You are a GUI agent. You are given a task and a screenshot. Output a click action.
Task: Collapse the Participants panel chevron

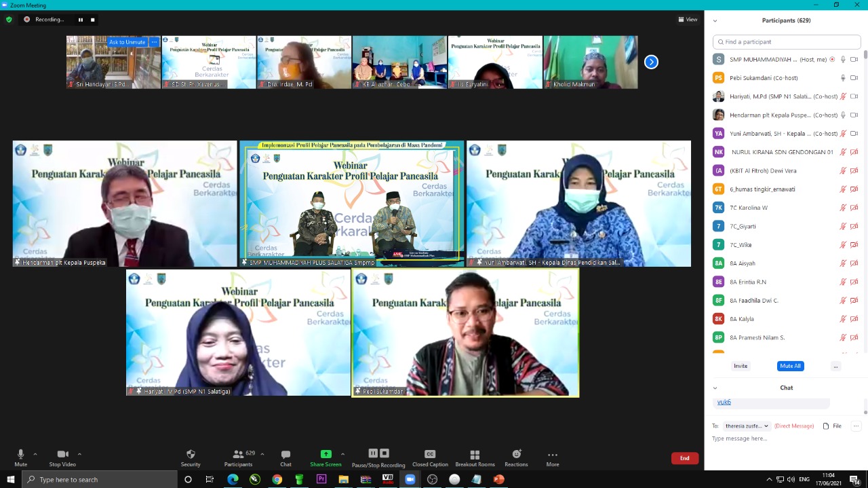pyautogui.click(x=715, y=20)
